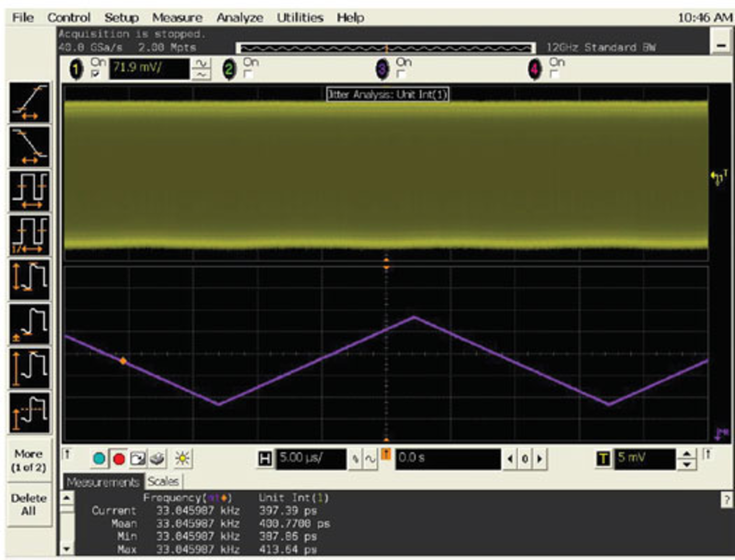Switch to the Scales tab
The width and height of the screenshot is (735, 560).
click(163, 481)
